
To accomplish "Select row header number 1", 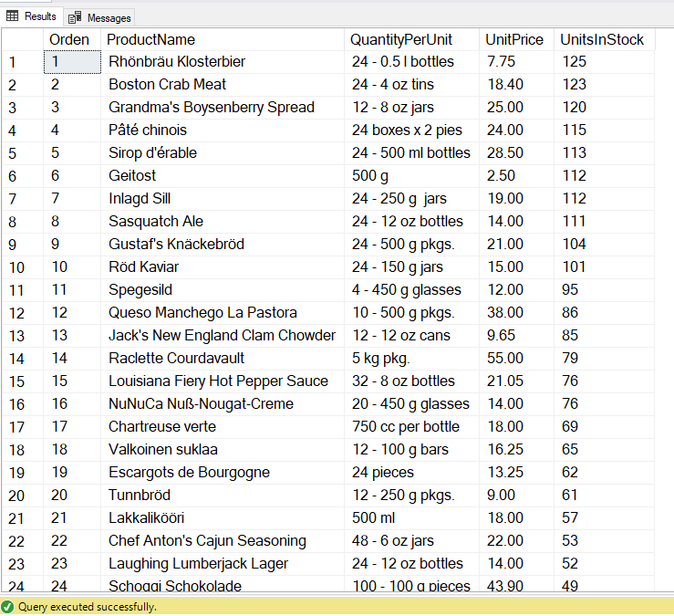I will click(23, 62).
